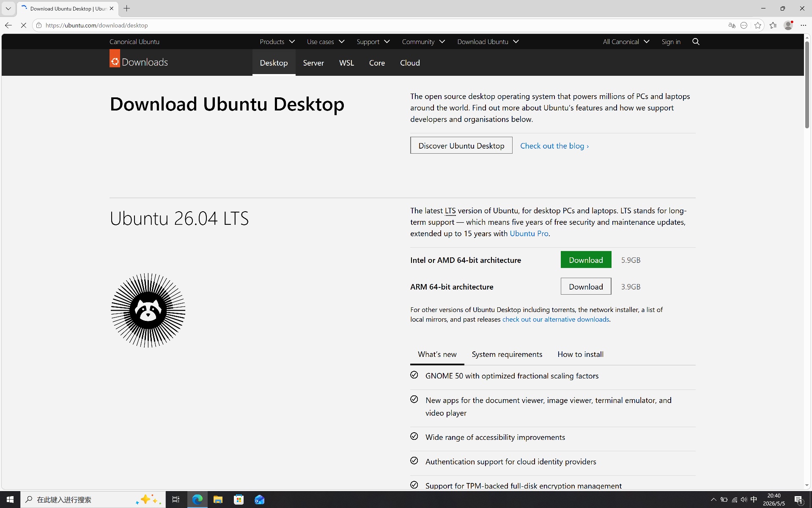Select the Desktop downloads tab
The height and width of the screenshot is (508, 812).
point(274,63)
